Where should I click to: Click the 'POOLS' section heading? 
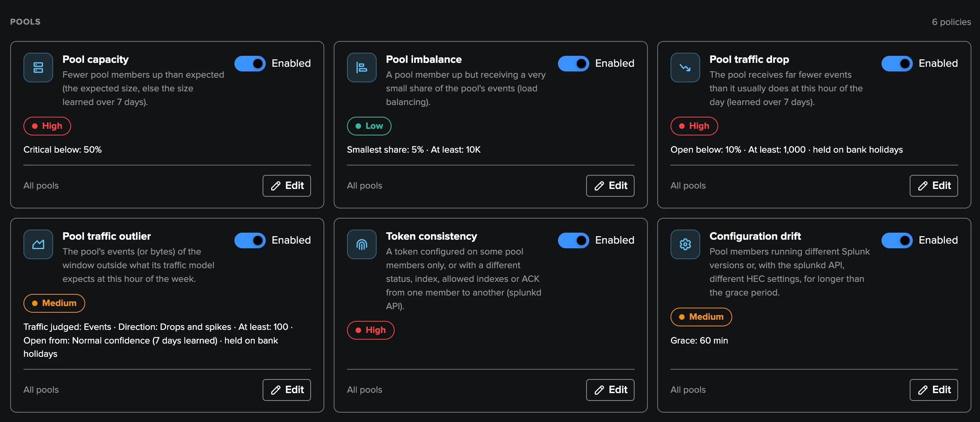(25, 22)
